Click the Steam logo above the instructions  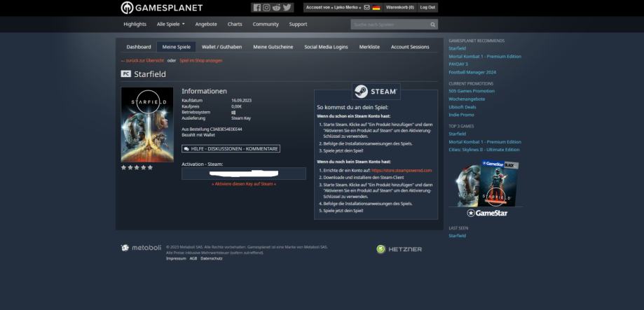click(376, 92)
